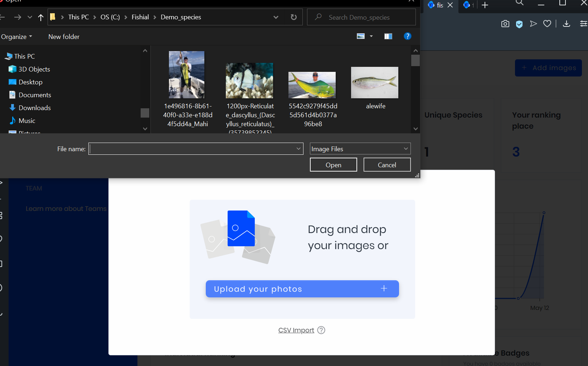This screenshot has width=588, height=366.
Task: Expand the File name history dropdown
Action: click(x=298, y=149)
